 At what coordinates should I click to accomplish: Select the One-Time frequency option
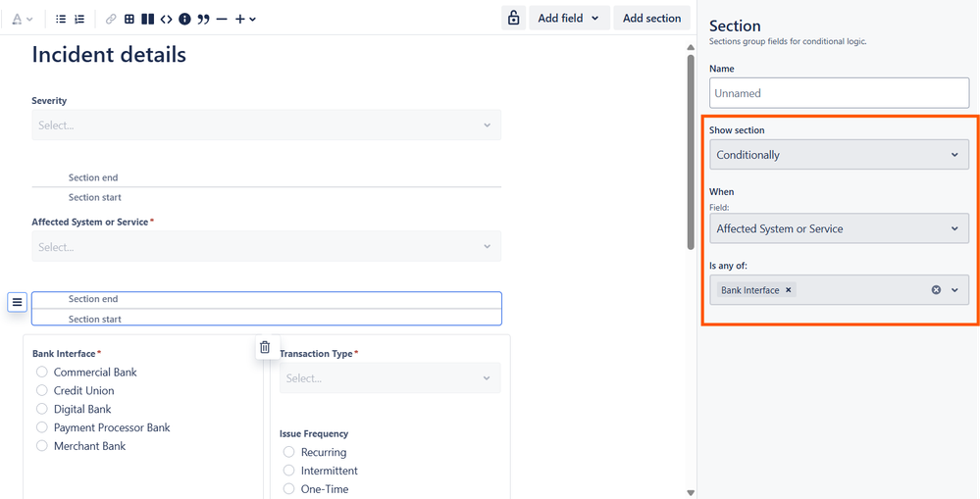tap(288, 488)
